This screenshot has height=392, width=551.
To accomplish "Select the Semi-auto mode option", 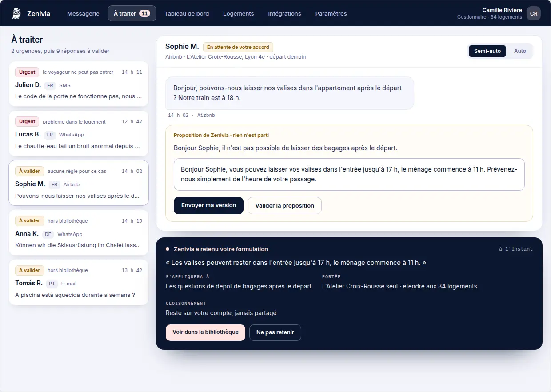I will 487,51.
